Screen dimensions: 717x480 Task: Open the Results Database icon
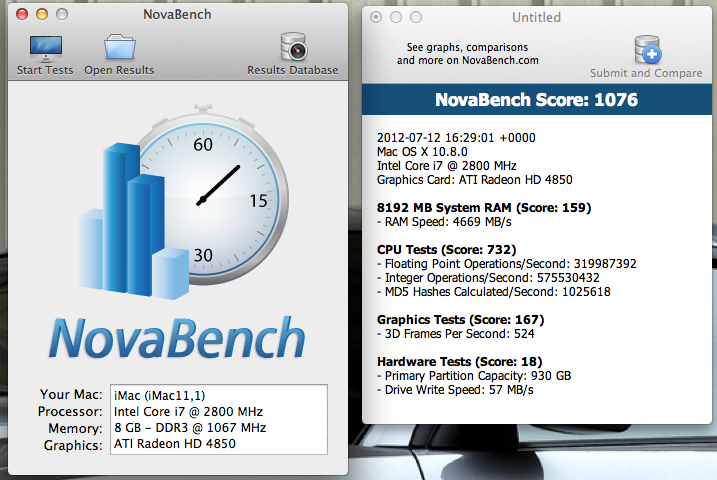tap(293, 47)
